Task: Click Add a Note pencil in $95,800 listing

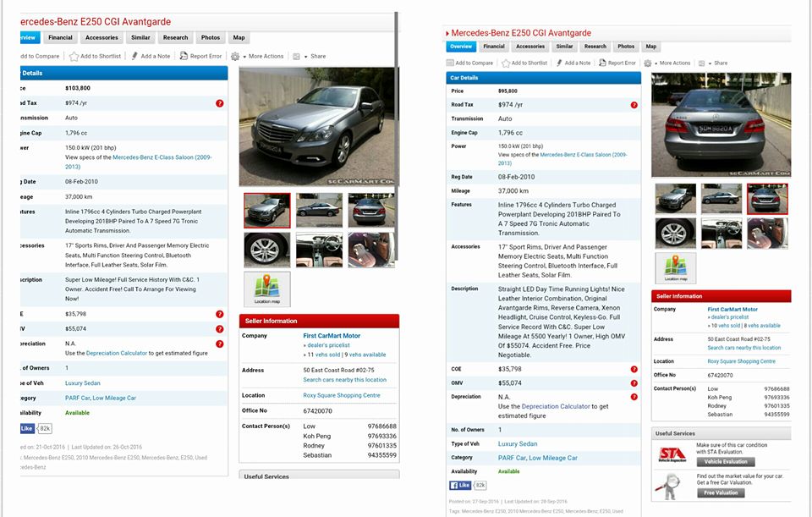Action: [x=559, y=63]
